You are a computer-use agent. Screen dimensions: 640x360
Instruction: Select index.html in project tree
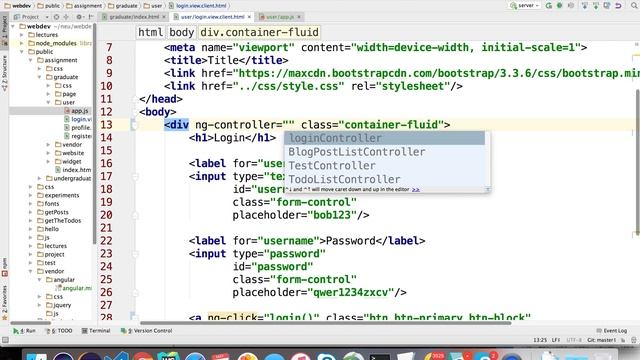pos(73,170)
